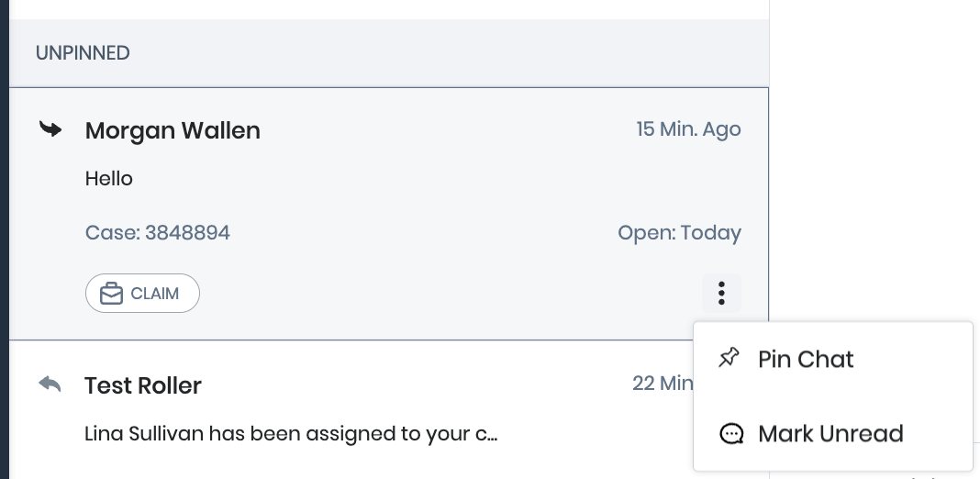Screen dimensions: 980x479
Task: Choose Mark Unread from the menu
Action: click(830, 434)
